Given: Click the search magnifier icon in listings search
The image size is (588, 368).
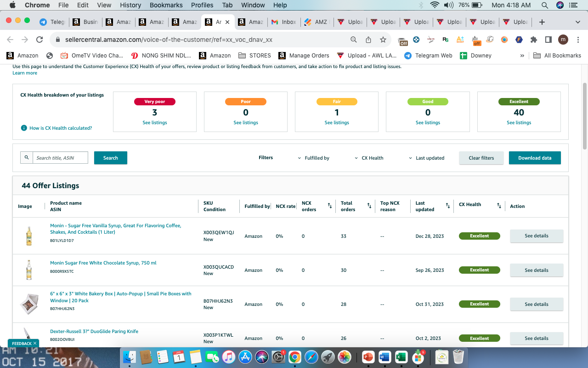Looking at the screenshot, I should point(27,158).
